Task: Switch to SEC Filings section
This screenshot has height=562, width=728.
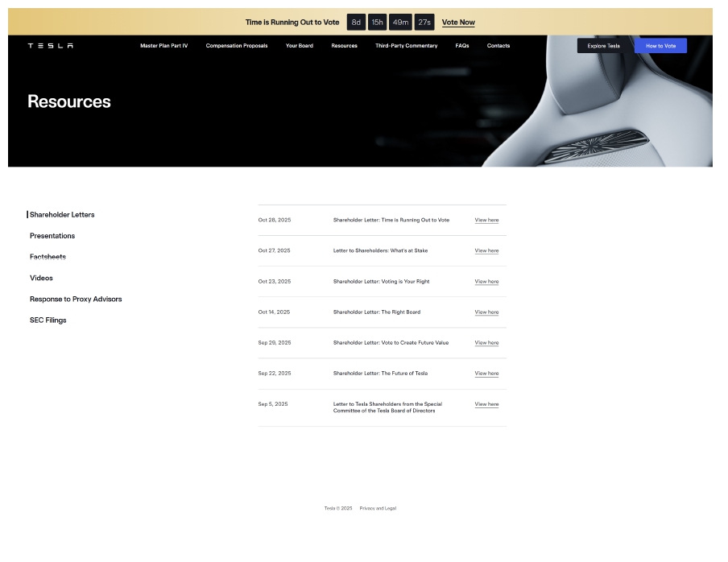Action: pyautogui.click(x=48, y=320)
